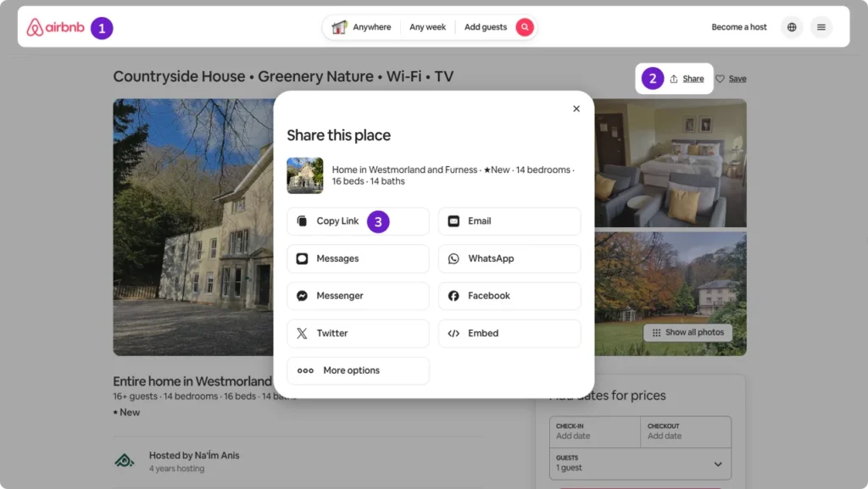Share via Facebook icon
The width and height of the screenshot is (868, 489).
tap(453, 296)
